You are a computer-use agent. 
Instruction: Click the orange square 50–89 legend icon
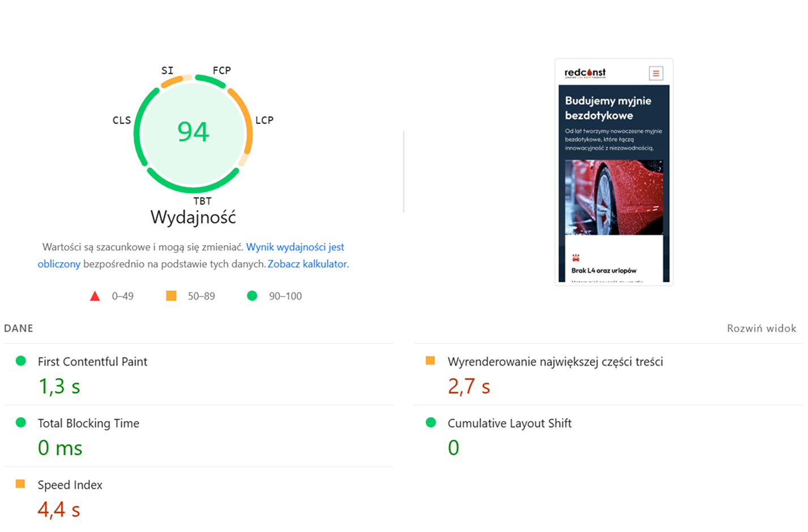pyautogui.click(x=171, y=296)
